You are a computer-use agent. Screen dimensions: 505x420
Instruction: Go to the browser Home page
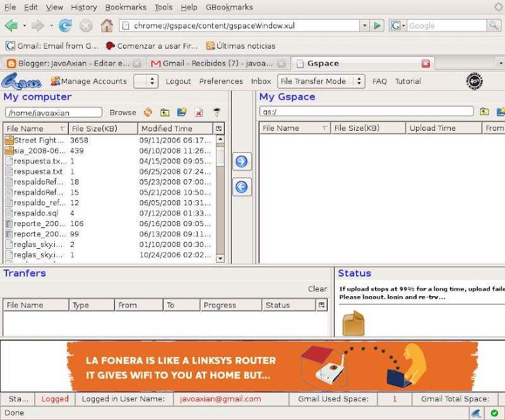point(107,25)
